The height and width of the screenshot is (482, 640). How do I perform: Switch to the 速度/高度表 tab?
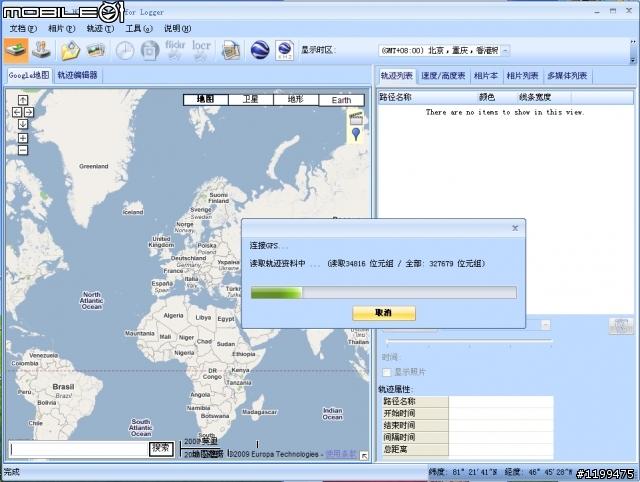(x=443, y=76)
